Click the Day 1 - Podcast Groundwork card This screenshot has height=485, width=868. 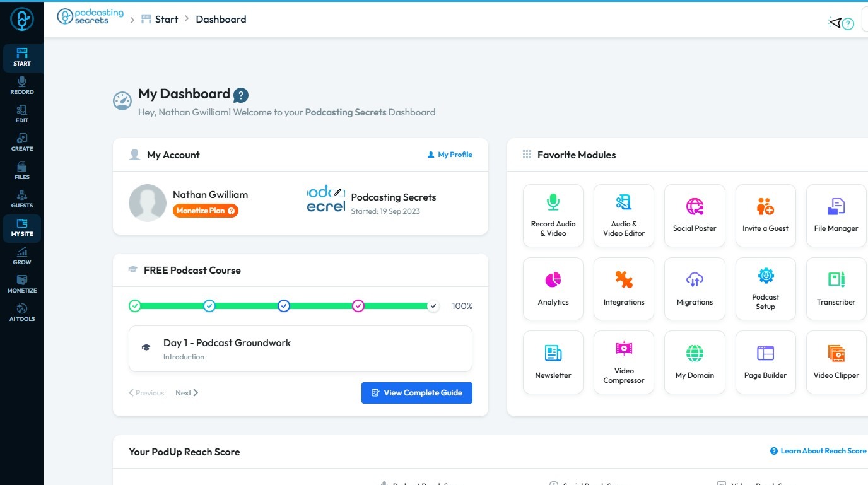[x=300, y=349]
